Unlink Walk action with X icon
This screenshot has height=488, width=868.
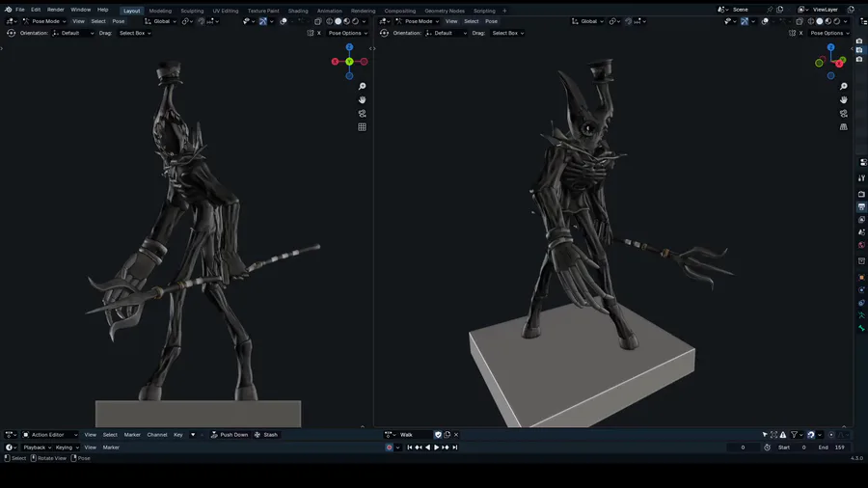coord(456,435)
